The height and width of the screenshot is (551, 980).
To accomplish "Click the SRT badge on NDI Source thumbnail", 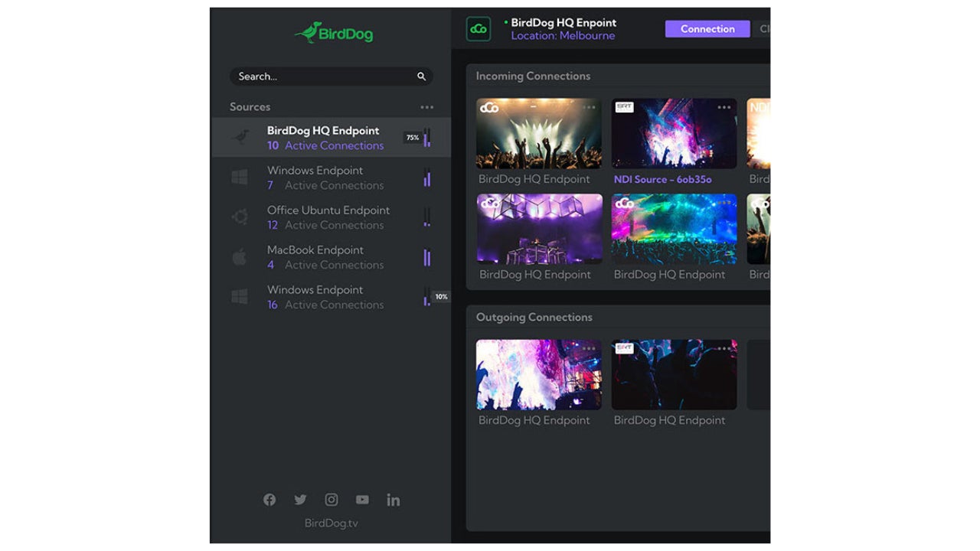I will click(x=625, y=107).
